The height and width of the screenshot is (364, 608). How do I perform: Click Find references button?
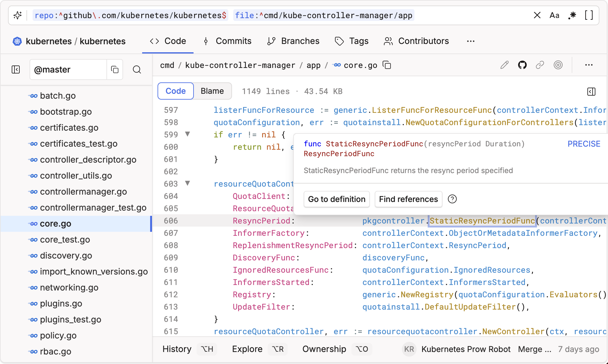[x=408, y=199]
